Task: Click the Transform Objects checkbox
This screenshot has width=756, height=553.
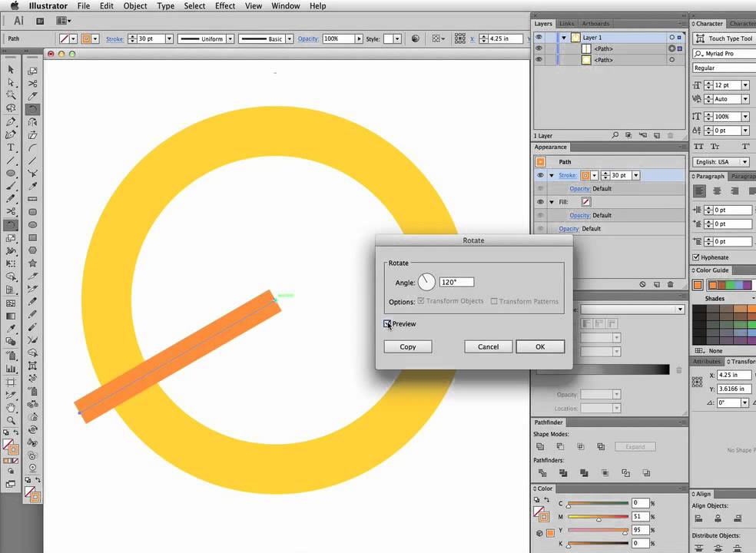Action: tap(421, 301)
